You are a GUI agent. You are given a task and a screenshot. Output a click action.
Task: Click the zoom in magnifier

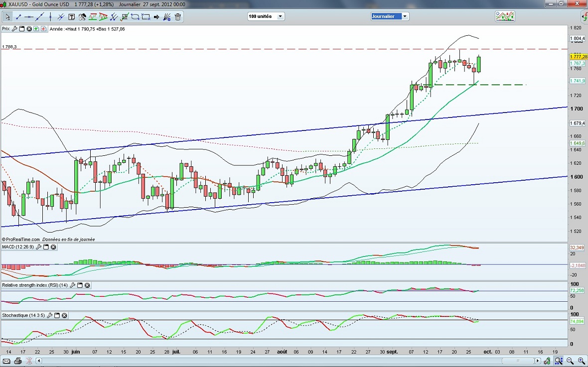(x=582, y=361)
